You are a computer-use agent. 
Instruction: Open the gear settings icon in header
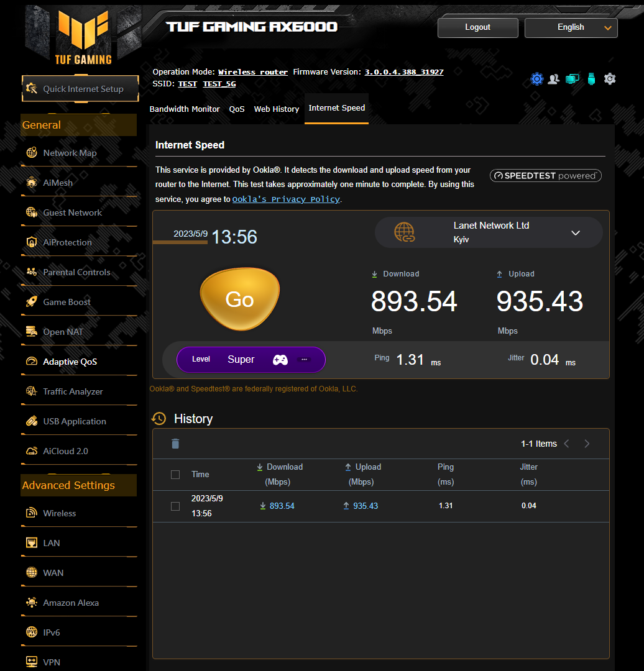pos(610,79)
